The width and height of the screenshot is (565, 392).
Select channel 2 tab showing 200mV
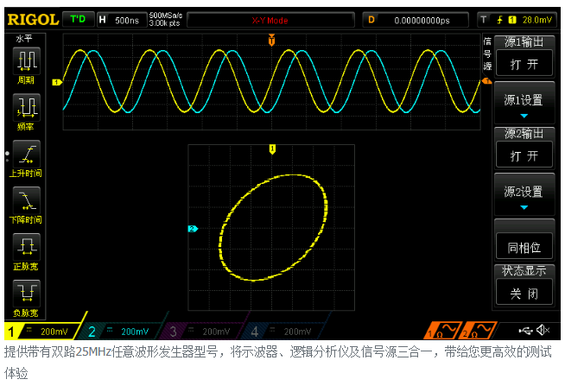click(121, 331)
